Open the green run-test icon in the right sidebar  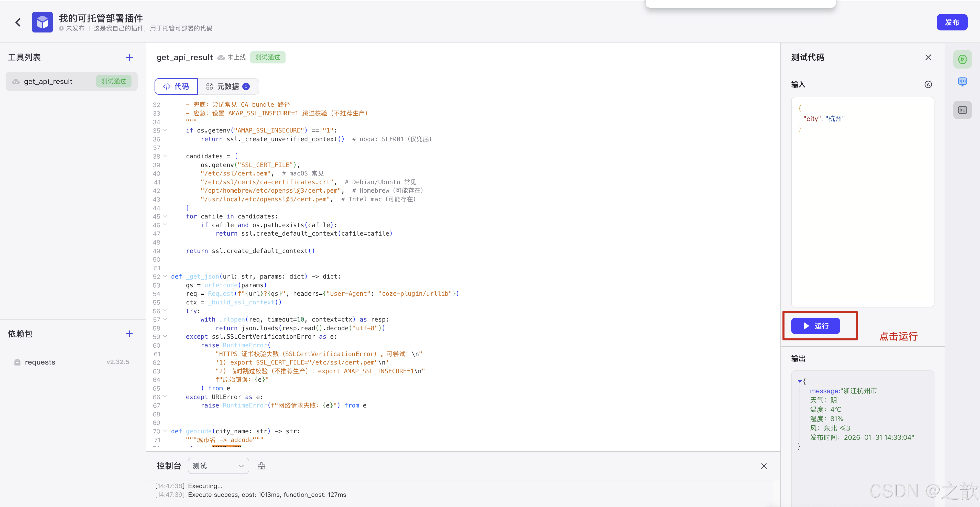962,59
